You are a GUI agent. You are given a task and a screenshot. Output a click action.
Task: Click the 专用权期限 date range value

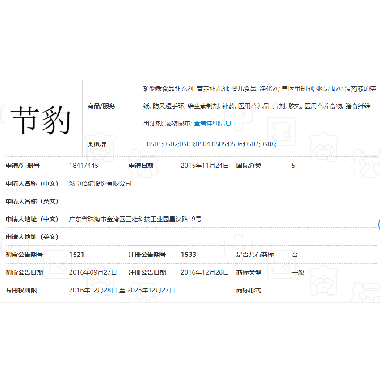[x=122, y=290]
